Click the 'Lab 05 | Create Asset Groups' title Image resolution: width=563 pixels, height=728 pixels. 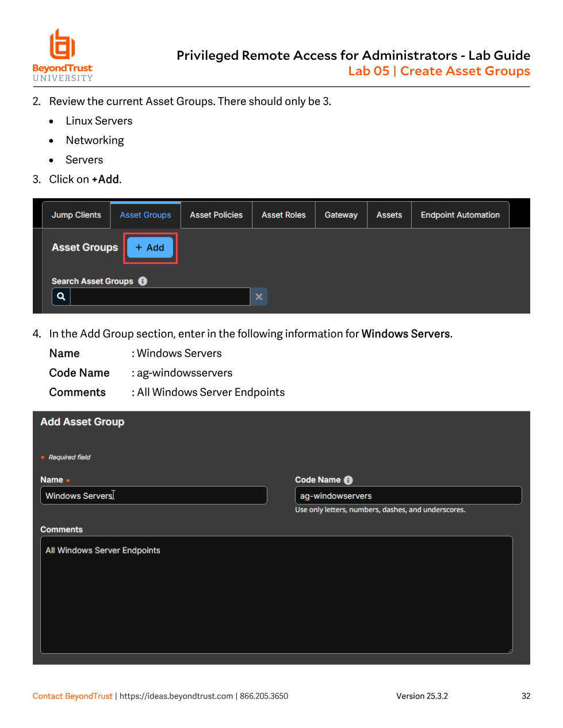click(439, 71)
